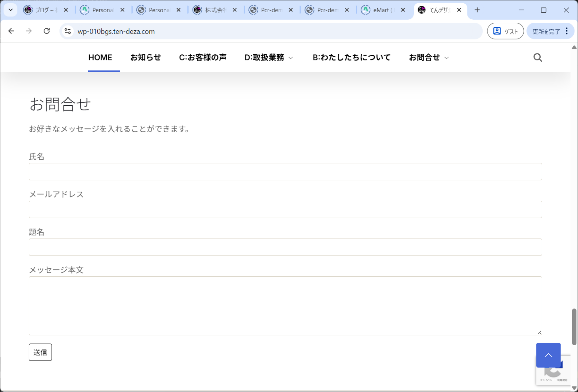Open a new tab with the plus icon
Viewport: 578px width, 392px height.
pos(477,10)
